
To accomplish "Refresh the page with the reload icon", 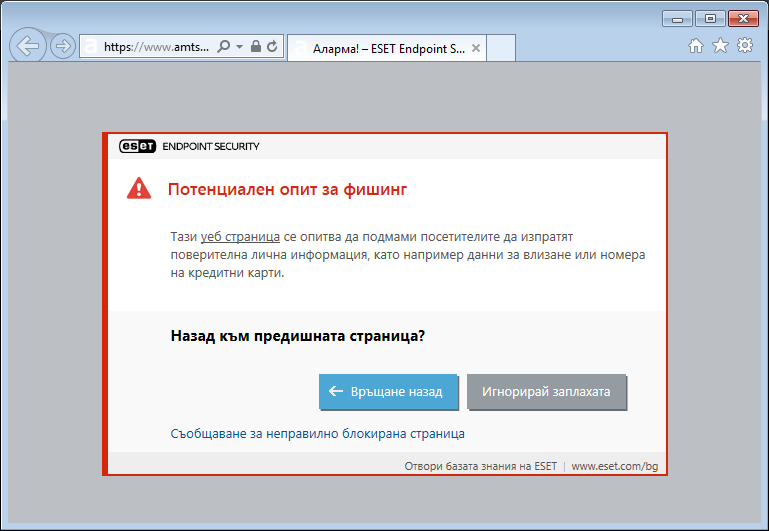I will tap(272, 47).
